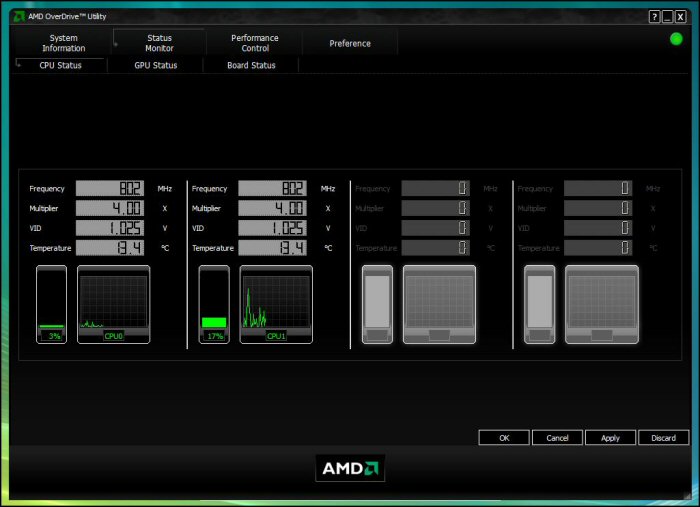Close the OverDrive window
This screenshot has width=700, height=507.
pyautogui.click(x=680, y=17)
